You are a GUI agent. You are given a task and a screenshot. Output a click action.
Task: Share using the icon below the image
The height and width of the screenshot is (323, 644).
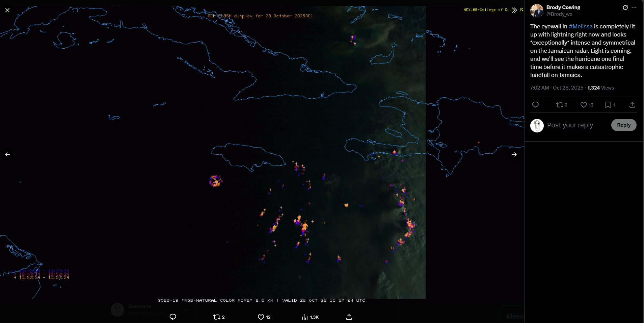tap(349, 317)
